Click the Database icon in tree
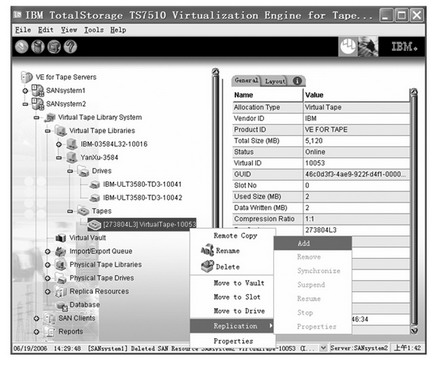The height and width of the screenshot is (365, 440). (62, 305)
